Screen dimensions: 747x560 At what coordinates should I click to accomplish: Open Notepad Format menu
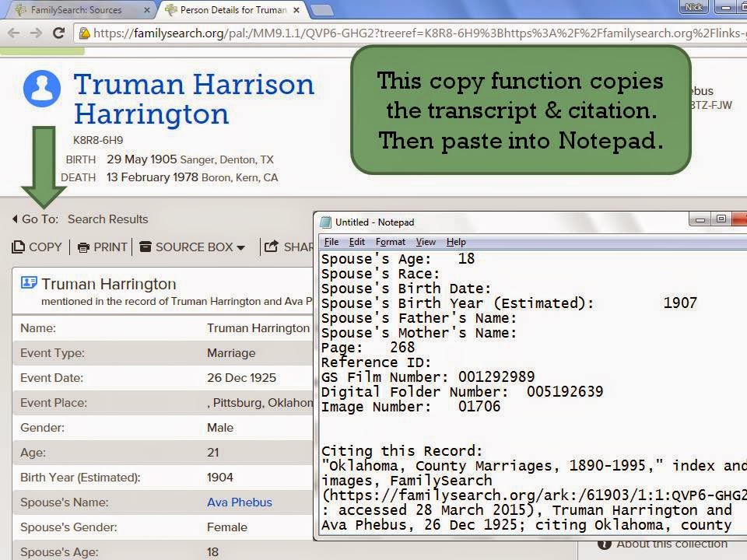[390, 242]
